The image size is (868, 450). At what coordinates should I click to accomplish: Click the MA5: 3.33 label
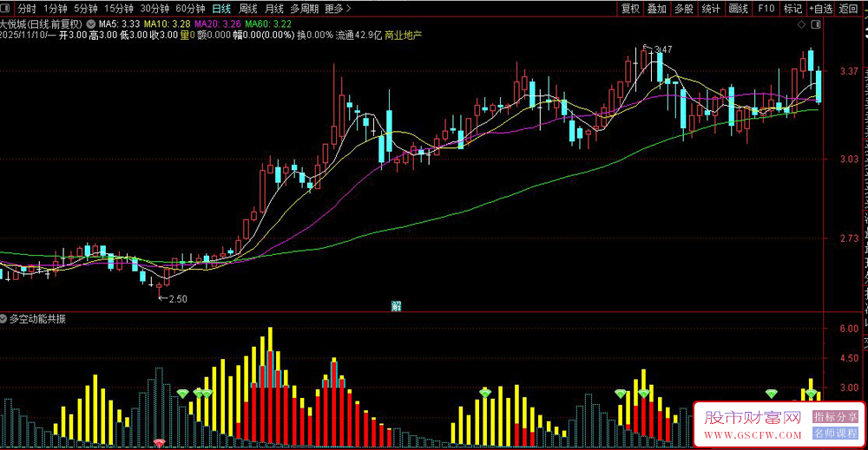pos(119,23)
